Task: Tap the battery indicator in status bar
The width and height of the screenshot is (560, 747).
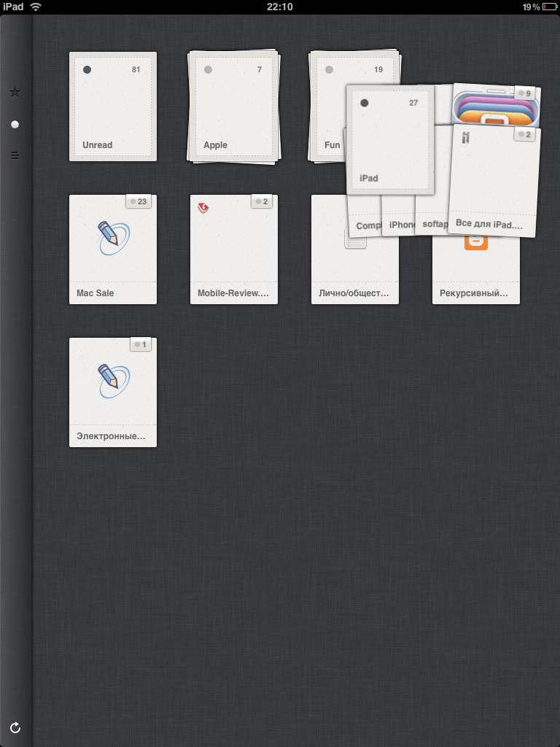Action: [x=550, y=7]
